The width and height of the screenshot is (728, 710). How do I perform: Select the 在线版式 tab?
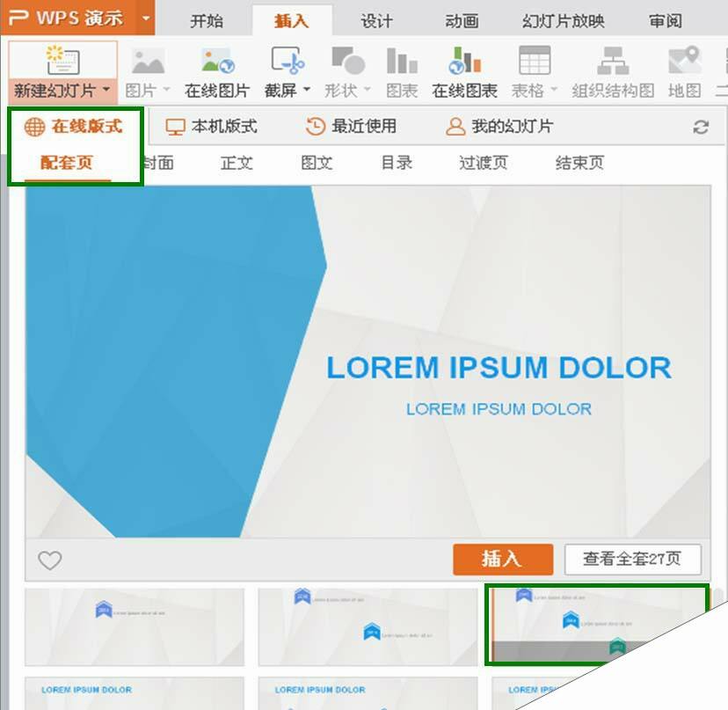point(74,127)
